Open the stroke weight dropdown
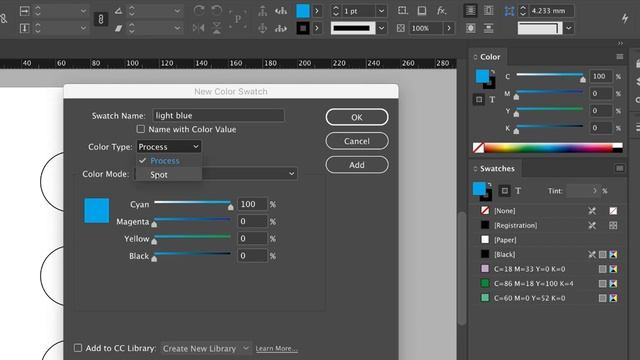This screenshot has height=360, width=640. pos(381,11)
